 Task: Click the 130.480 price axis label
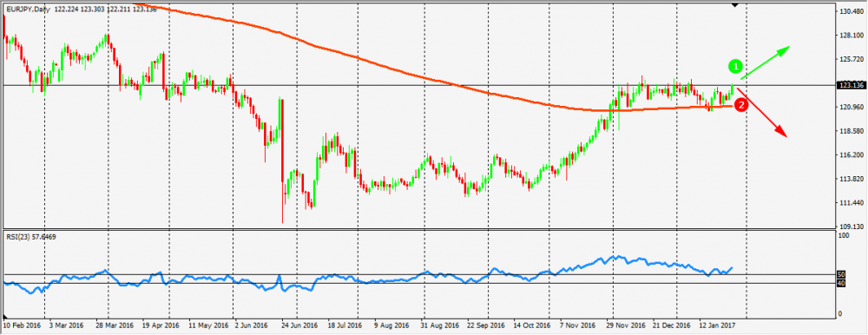click(851, 11)
